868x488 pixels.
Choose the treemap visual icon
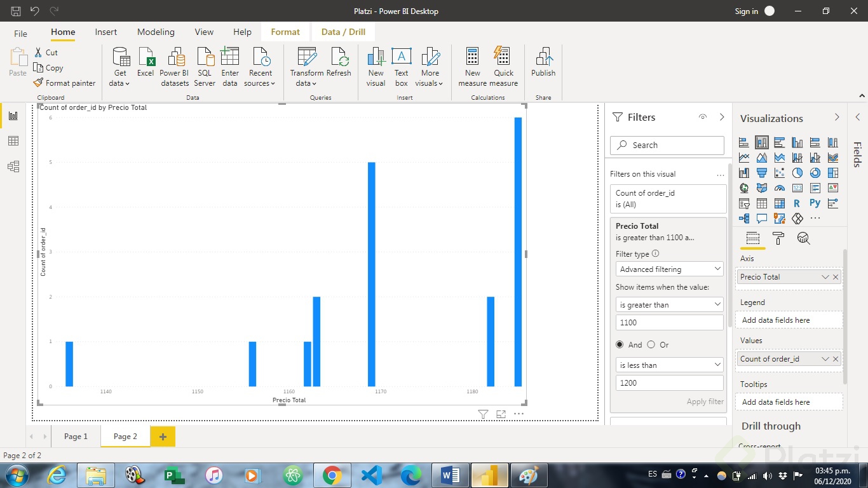point(833,173)
